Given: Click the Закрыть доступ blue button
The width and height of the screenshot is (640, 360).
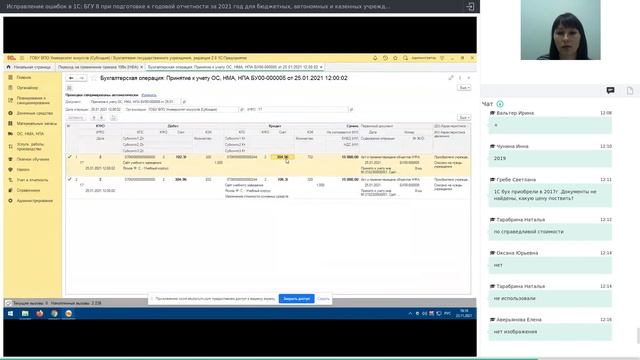Looking at the screenshot, I should tap(296, 299).
